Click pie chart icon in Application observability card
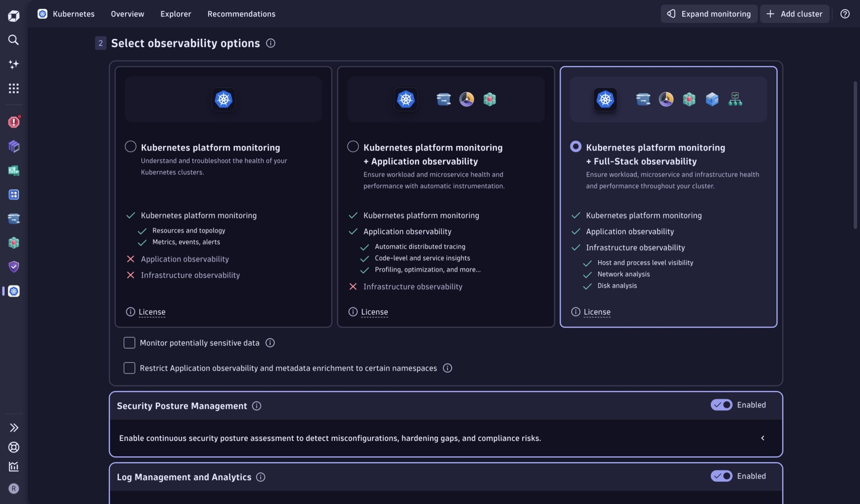Viewport: 860px width, 504px height. pyautogui.click(x=467, y=99)
